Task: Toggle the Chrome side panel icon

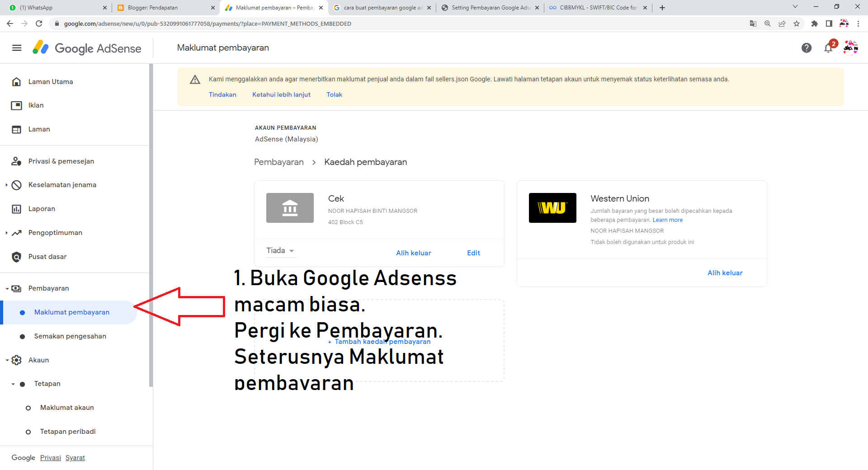Action: [829, 23]
